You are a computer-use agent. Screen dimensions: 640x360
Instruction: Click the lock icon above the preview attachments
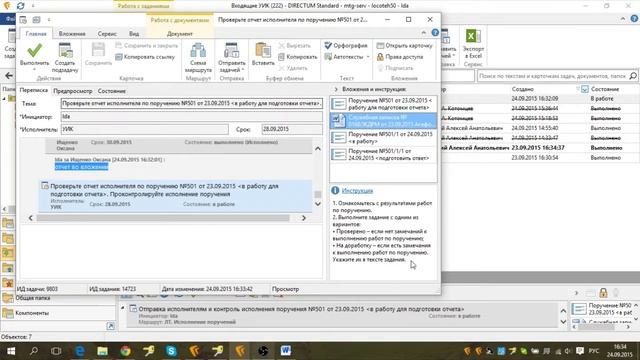[x=603, y=293]
